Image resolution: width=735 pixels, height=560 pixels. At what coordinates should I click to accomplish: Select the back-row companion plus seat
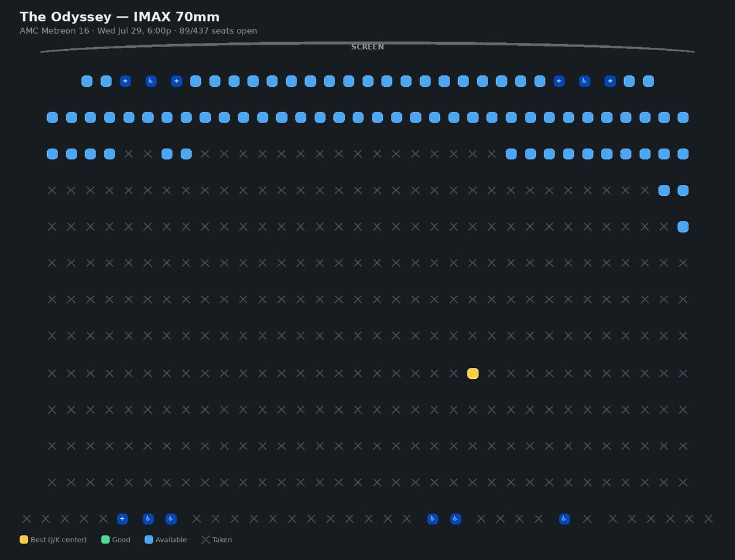(x=123, y=519)
